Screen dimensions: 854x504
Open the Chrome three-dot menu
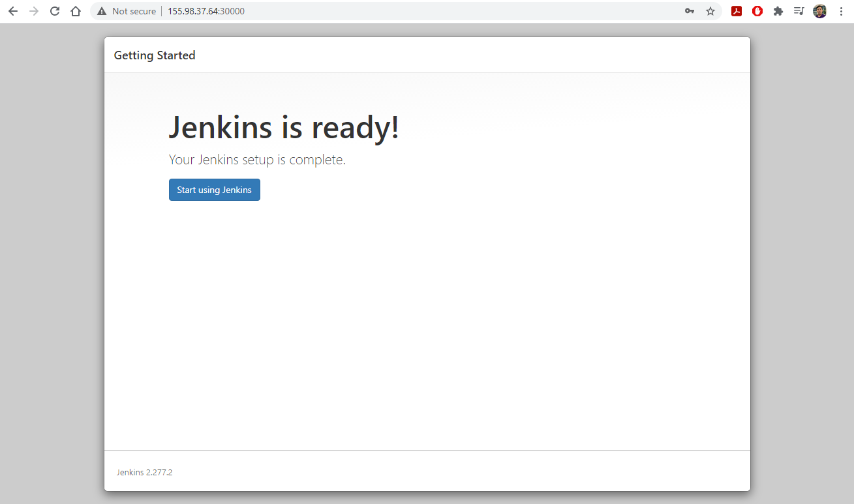841,11
